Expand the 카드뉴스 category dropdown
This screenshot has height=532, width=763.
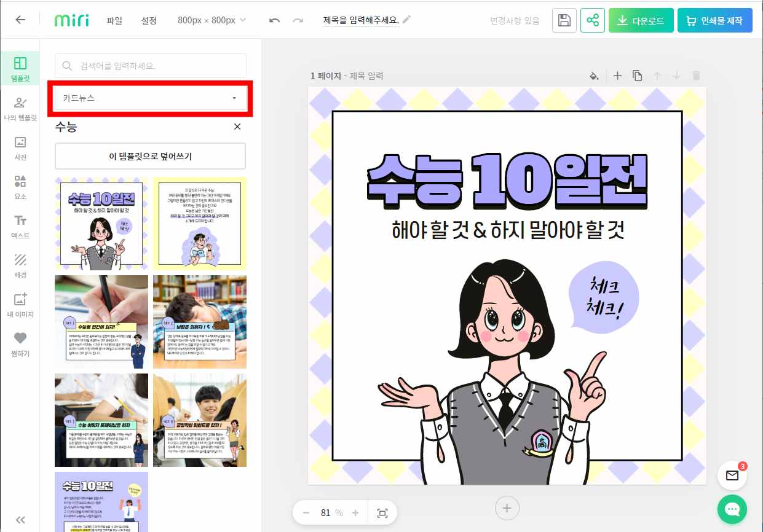[x=151, y=98]
